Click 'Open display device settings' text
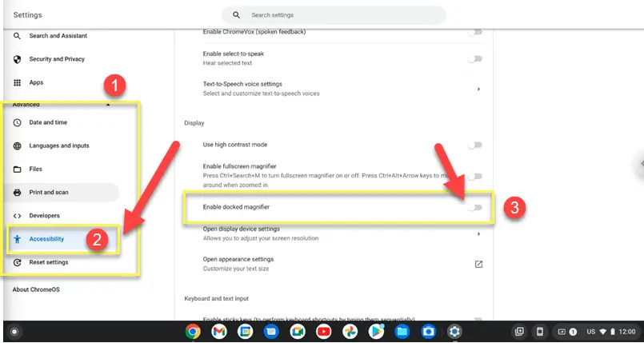This screenshot has height=343, width=644. tap(241, 229)
